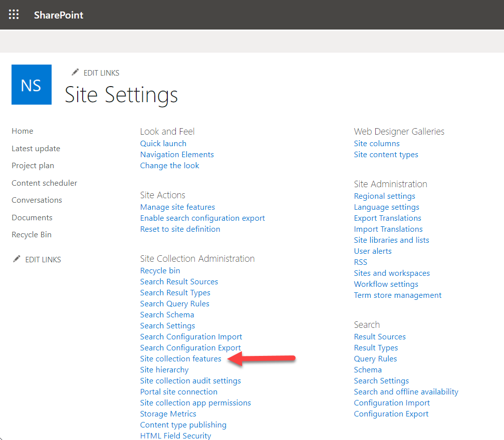Click the top EDIT LINKS text above the Site Settings title

click(x=101, y=73)
